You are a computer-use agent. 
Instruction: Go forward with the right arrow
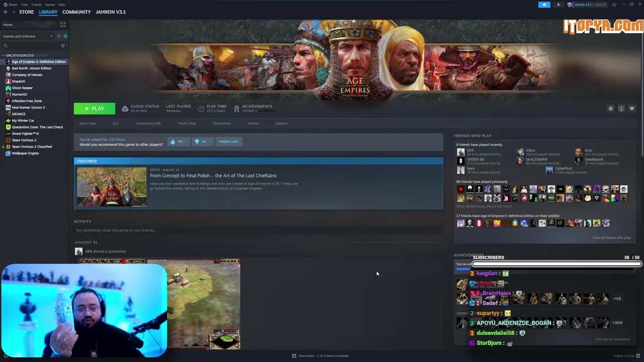coord(13,12)
